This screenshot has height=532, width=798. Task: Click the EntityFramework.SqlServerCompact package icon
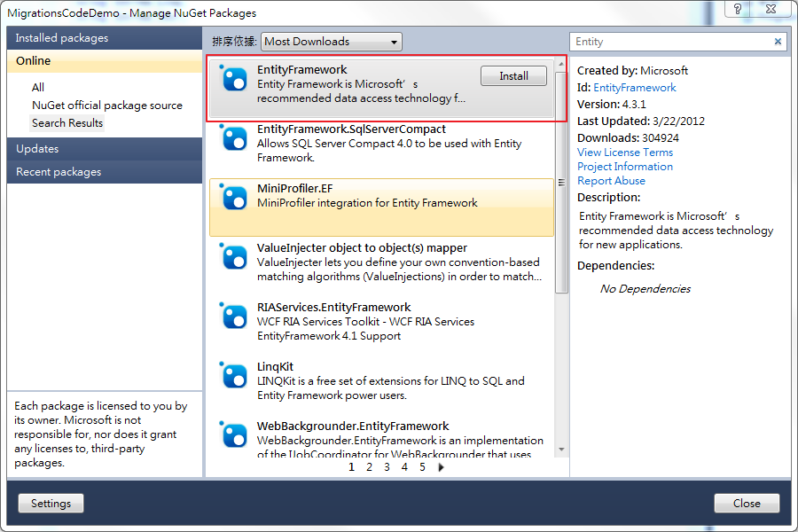pyautogui.click(x=234, y=137)
